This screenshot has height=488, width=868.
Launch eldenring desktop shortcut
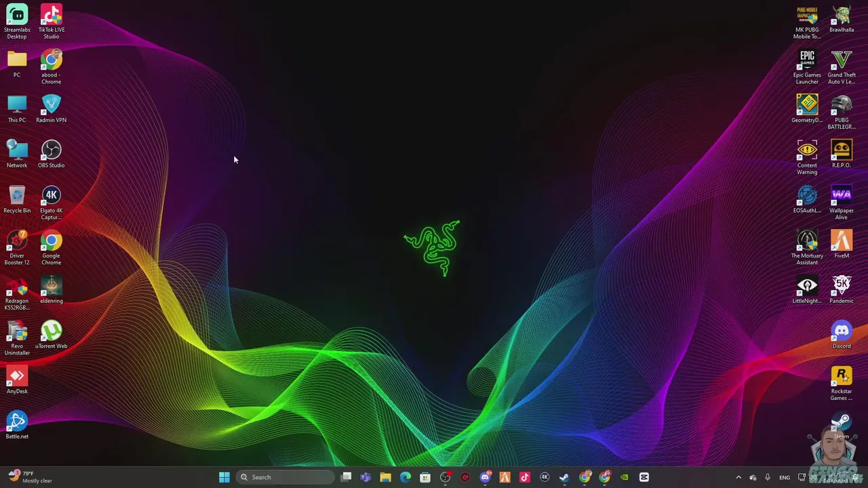click(52, 290)
